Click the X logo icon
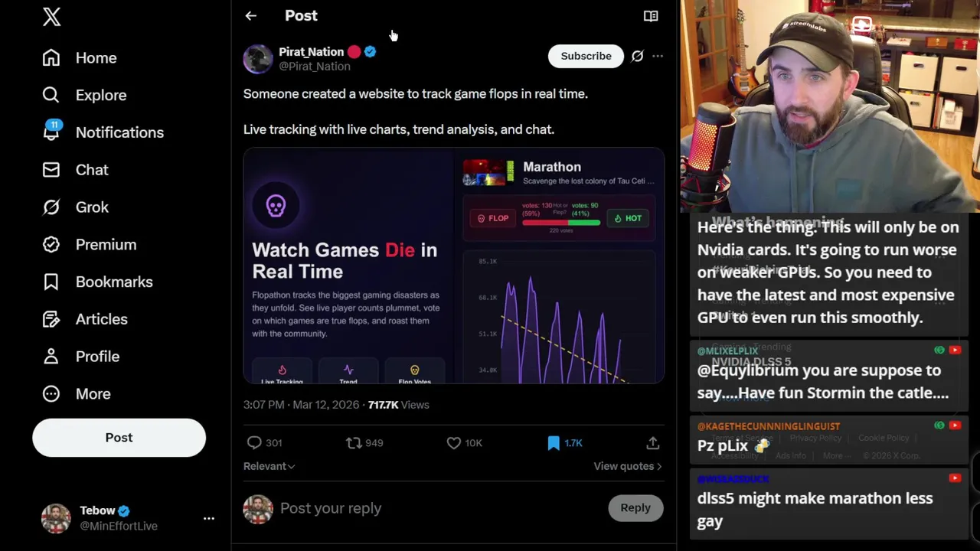Image resolution: width=980 pixels, height=551 pixels. 51,17
